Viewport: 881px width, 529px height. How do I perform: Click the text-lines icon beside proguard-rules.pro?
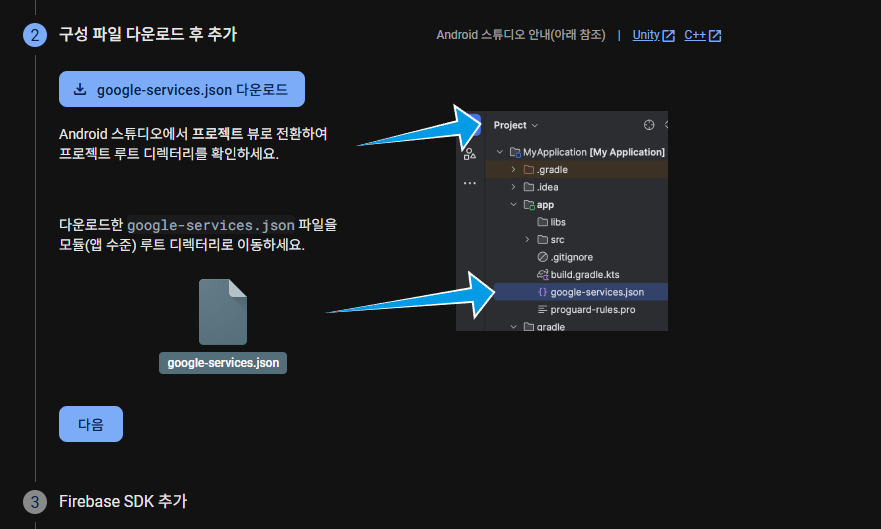(542, 309)
